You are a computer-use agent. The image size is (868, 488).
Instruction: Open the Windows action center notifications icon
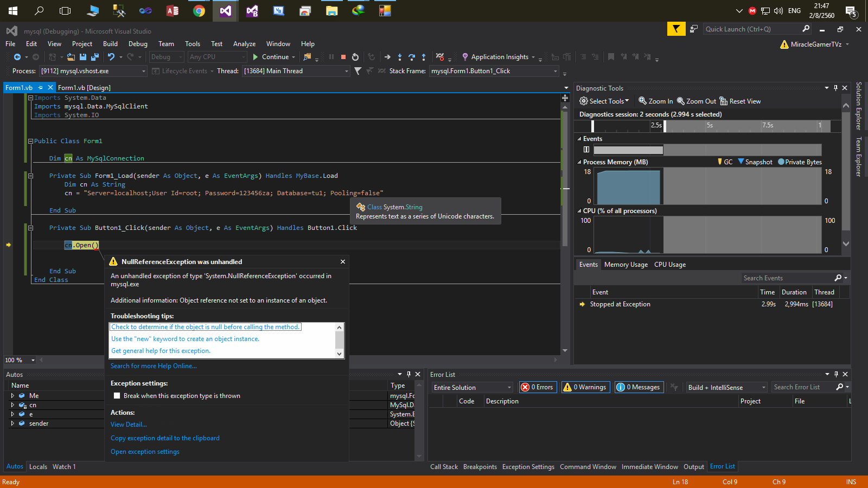point(851,11)
